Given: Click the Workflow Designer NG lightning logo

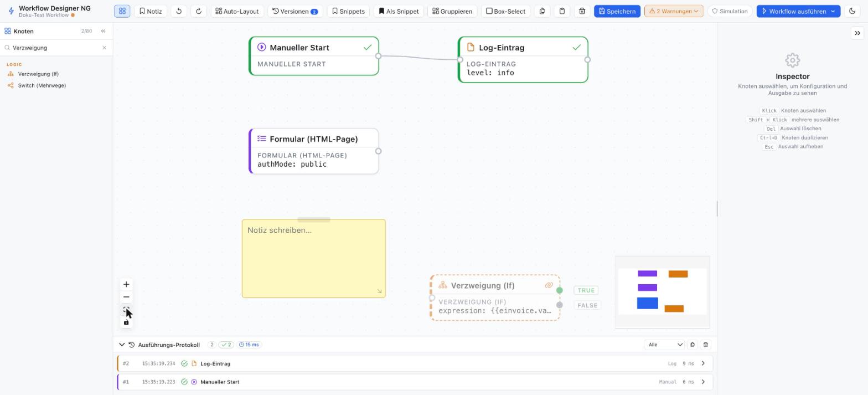Looking at the screenshot, I should [11, 11].
